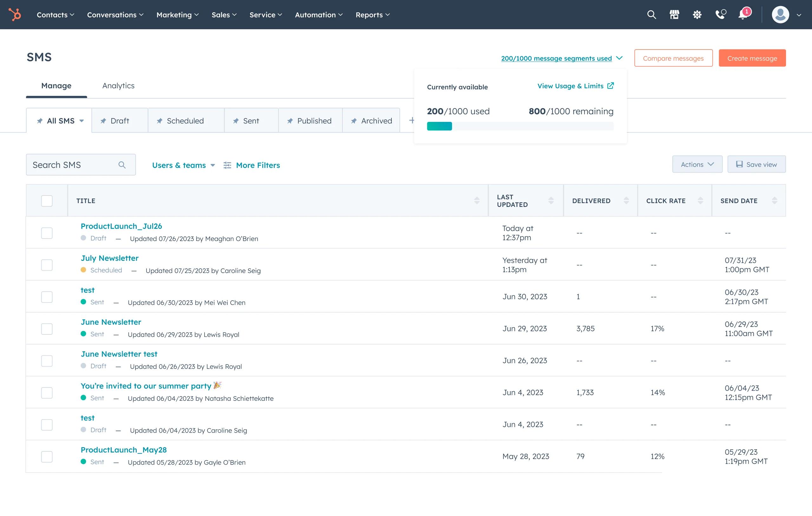This screenshot has height=516, width=812.
Task: Sort by Title column arrows
Action: click(477, 201)
